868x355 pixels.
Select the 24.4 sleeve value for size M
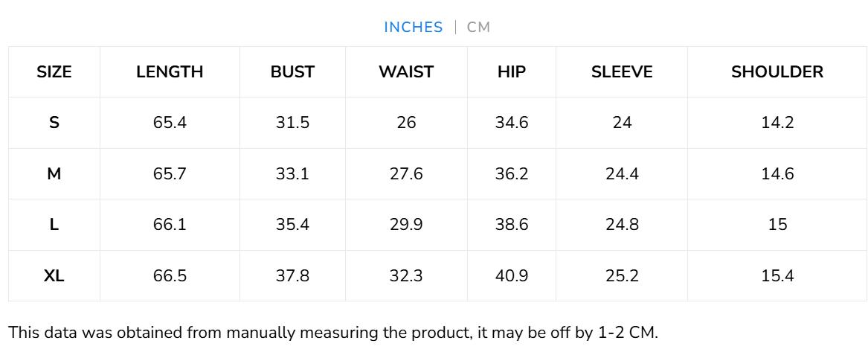(x=622, y=174)
